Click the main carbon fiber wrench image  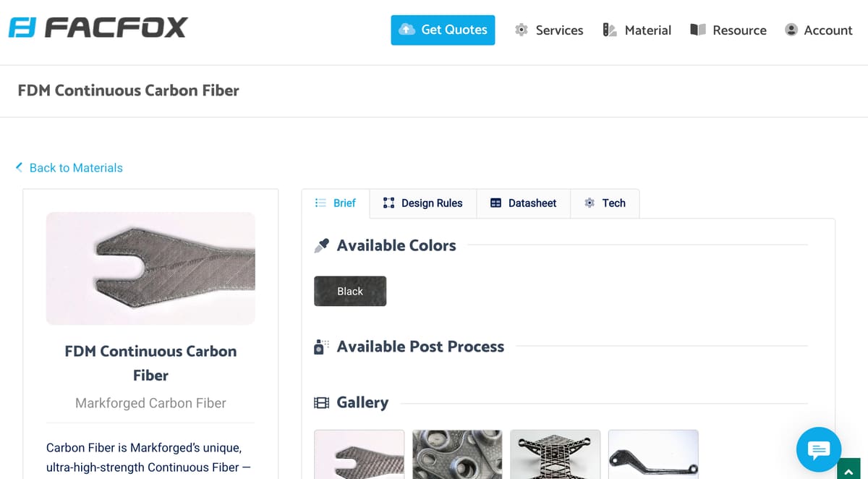click(x=150, y=268)
